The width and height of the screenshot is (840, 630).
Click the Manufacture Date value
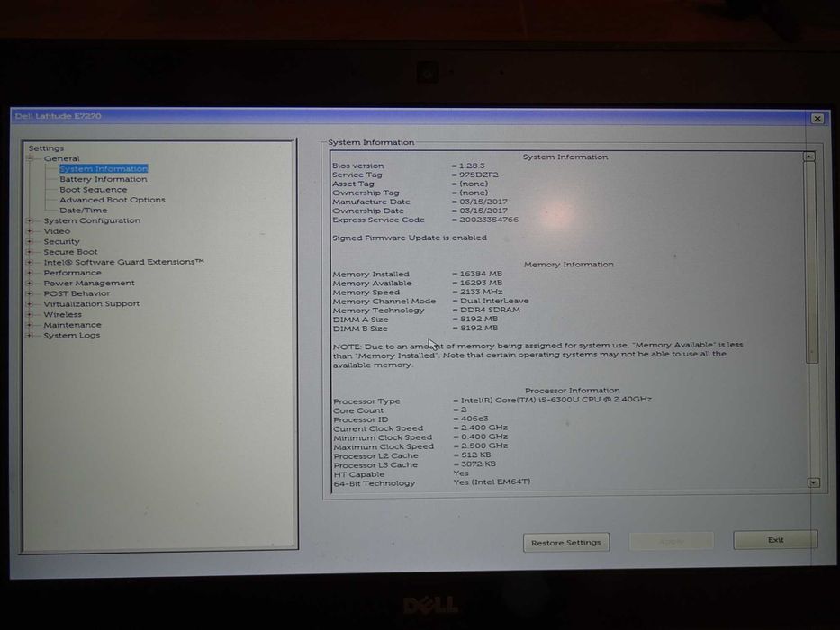pos(483,202)
